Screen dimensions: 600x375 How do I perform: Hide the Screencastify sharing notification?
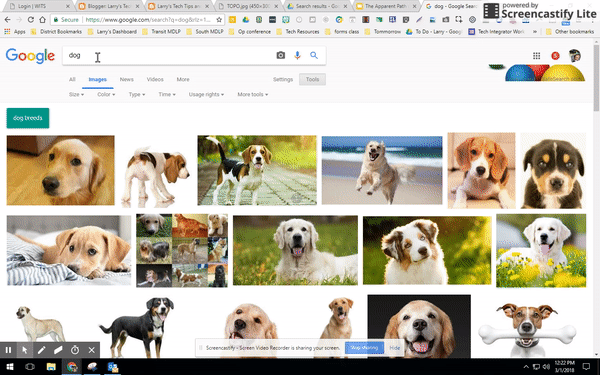(x=395, y=348)
